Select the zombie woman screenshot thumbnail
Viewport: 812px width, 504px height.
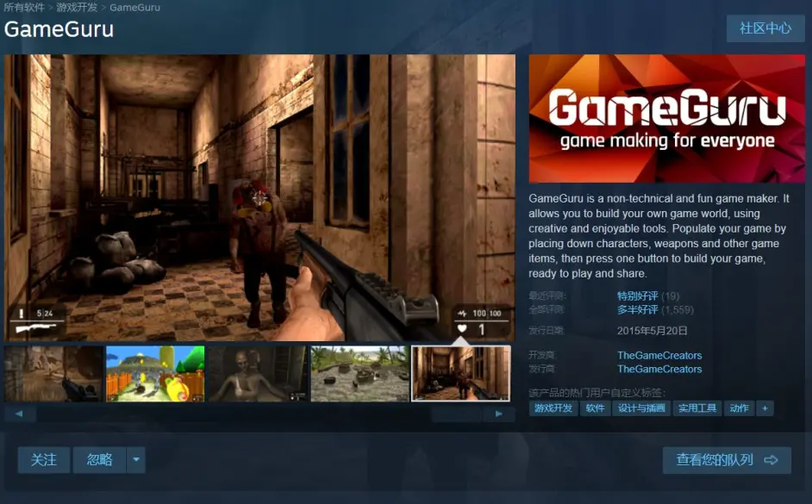click(x=258, y=374)
